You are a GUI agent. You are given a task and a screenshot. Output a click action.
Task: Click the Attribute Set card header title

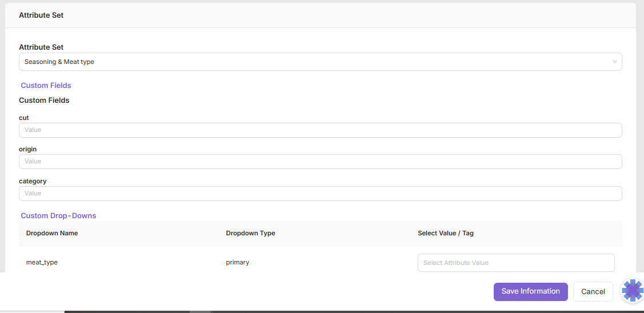(x=41, y=15)
